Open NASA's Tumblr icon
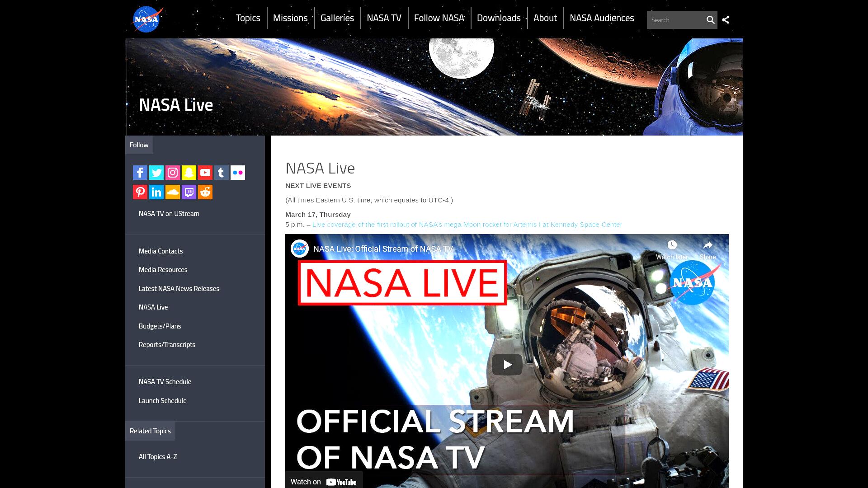Image resolution: width=868 pixels, height=488 pixels. 222,173
